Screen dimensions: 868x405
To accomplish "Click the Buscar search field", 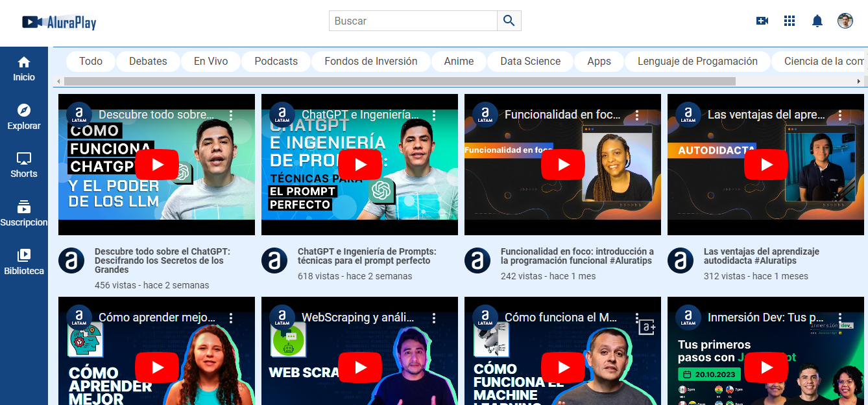I will [x=413, y=21].
